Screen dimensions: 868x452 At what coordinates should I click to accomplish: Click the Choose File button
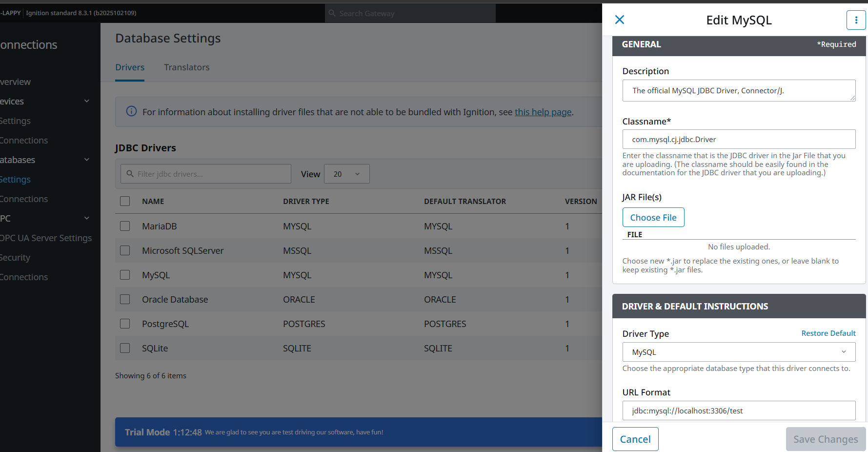[x=653, y=217]
